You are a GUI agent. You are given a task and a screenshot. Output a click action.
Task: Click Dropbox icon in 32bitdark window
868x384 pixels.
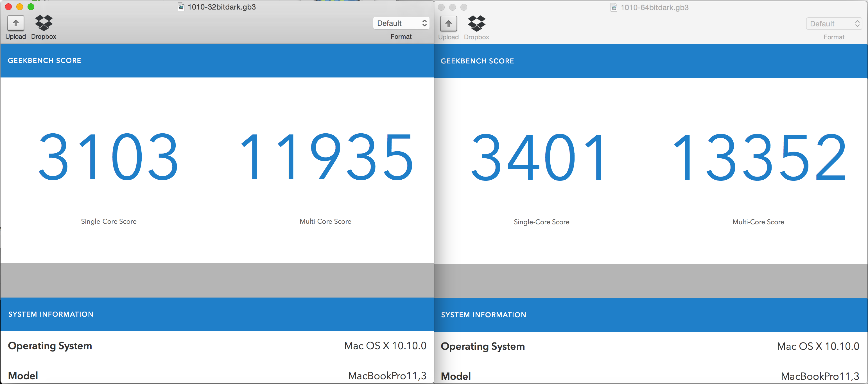tap(44, 23)
